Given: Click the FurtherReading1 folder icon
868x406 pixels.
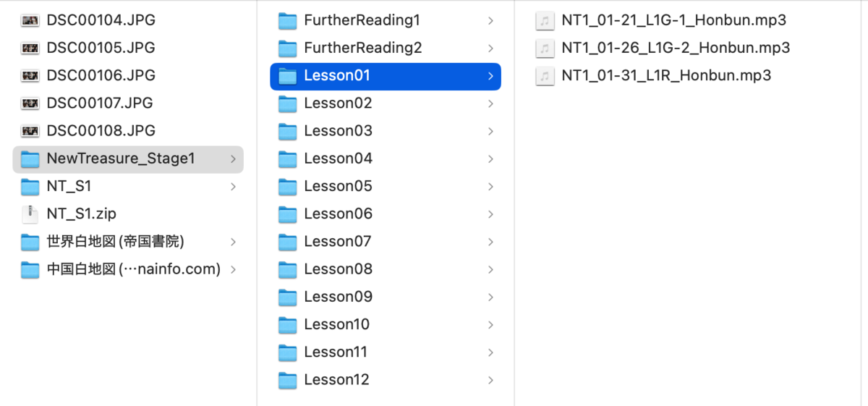Looking at the screenshot, I should (x=288, y=20).
